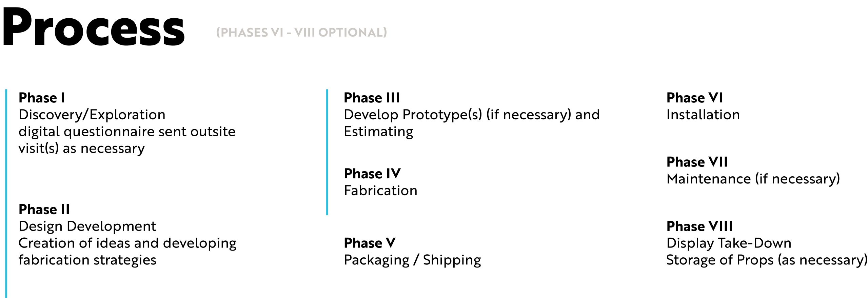
Task: Click the "fabrication strategies" text line
Action: pyautogui.click(x=87, y=260)
